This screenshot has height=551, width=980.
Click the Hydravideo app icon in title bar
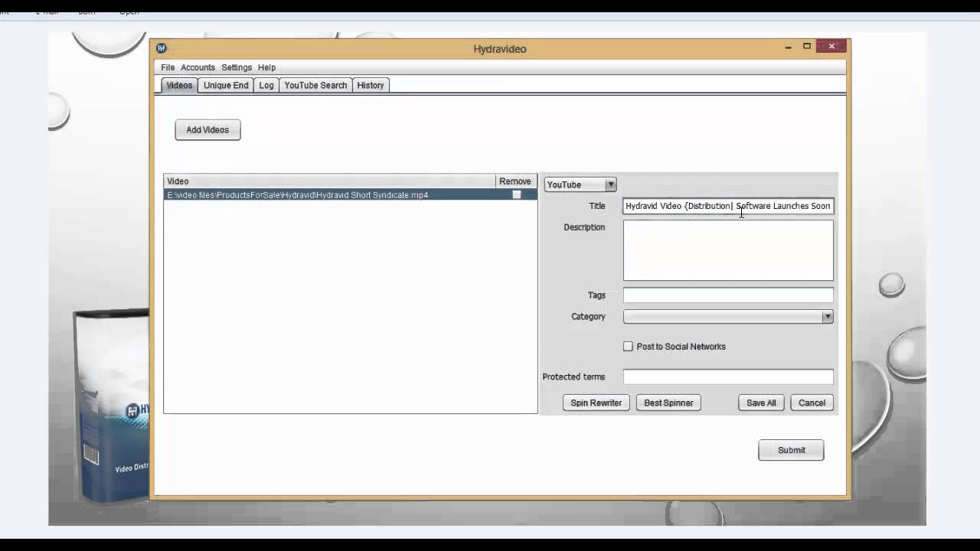(x=162, y=48)
